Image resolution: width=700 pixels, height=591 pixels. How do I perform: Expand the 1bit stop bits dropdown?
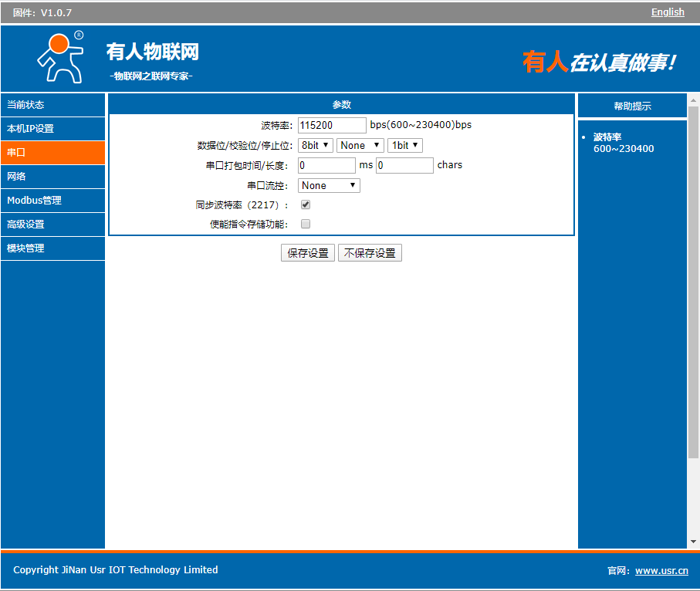[404, 145]
